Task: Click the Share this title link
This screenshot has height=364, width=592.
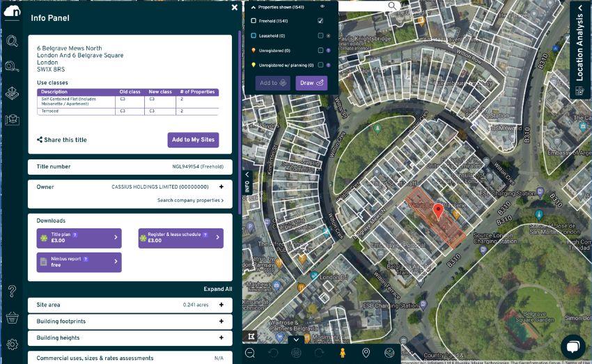Action: coord(62,140)
